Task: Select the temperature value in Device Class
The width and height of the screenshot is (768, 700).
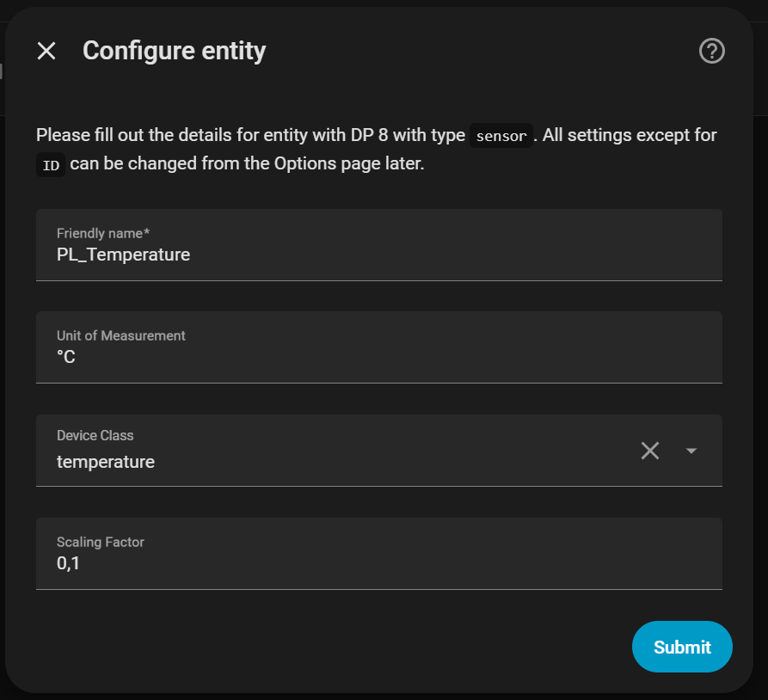Action: (106, 462)
